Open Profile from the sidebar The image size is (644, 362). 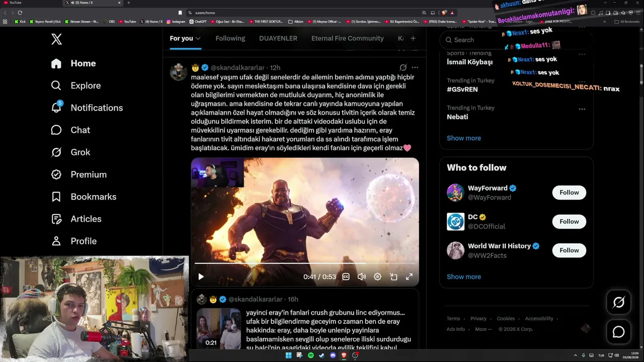click(74, 241)
